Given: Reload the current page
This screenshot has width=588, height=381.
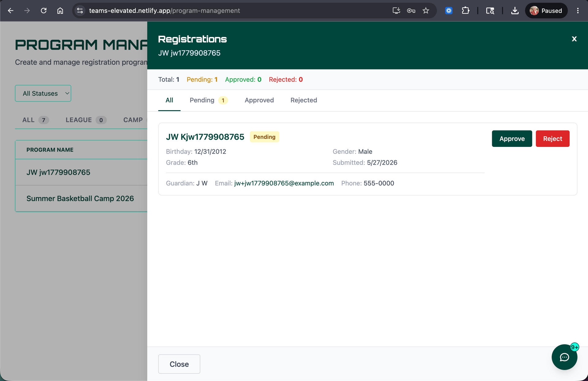Looking at the screenshot, I should click(x=44, y=11).
